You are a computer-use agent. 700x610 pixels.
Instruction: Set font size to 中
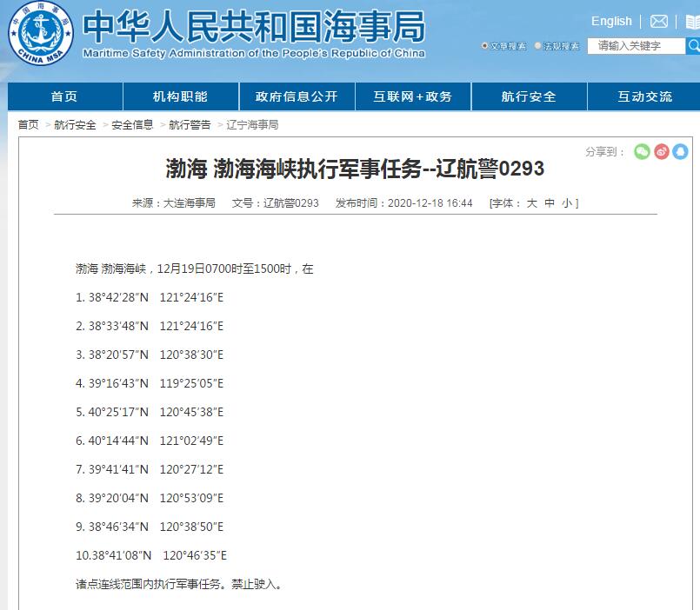tap(550, 203)
